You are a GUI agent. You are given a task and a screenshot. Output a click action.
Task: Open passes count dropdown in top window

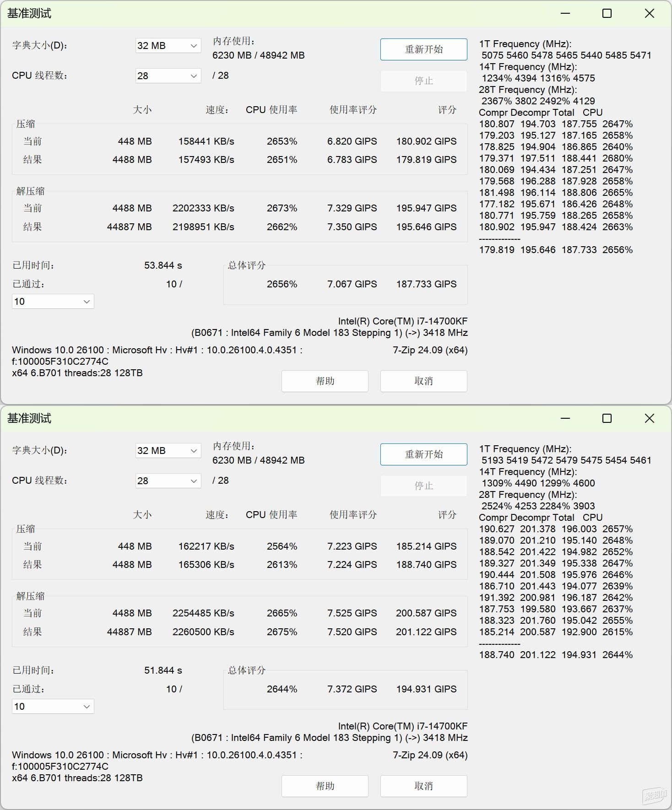click(x=53, y=301)
